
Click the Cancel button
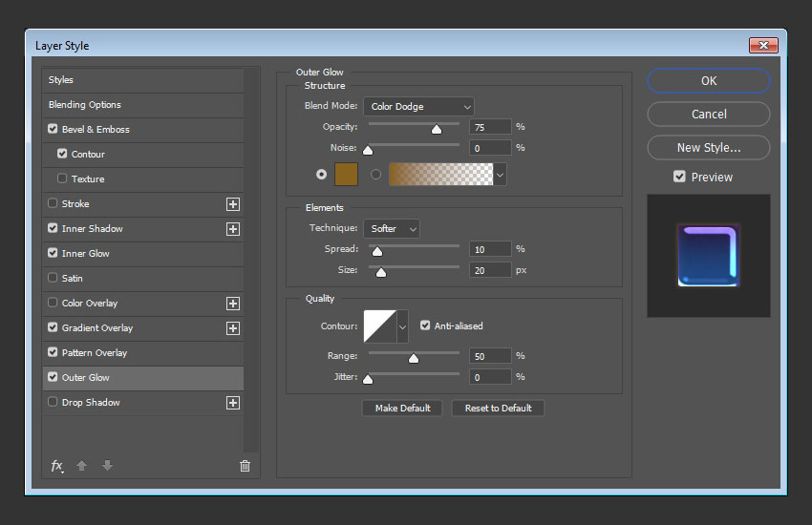(709, 115)
